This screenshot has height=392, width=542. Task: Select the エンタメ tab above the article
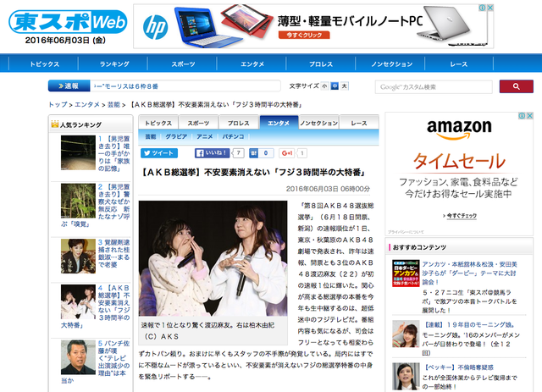[279, 123]
